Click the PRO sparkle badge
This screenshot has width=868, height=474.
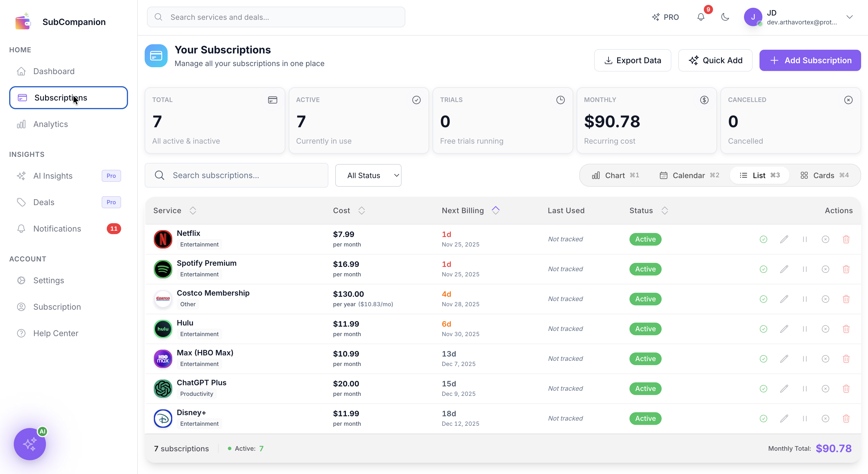point(665,17)
